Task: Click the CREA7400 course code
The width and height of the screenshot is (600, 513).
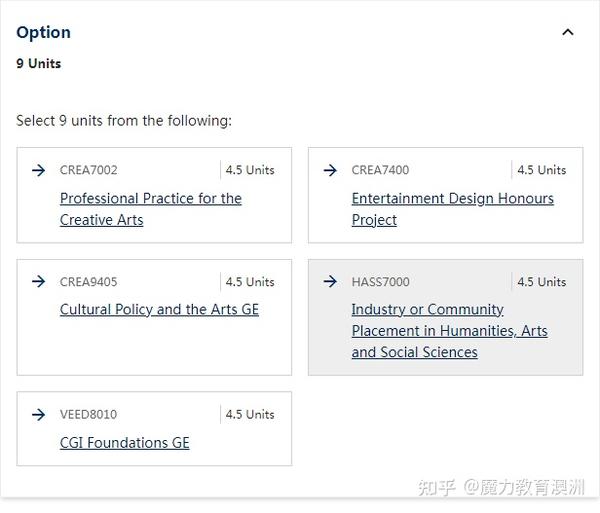Action: 380,170
